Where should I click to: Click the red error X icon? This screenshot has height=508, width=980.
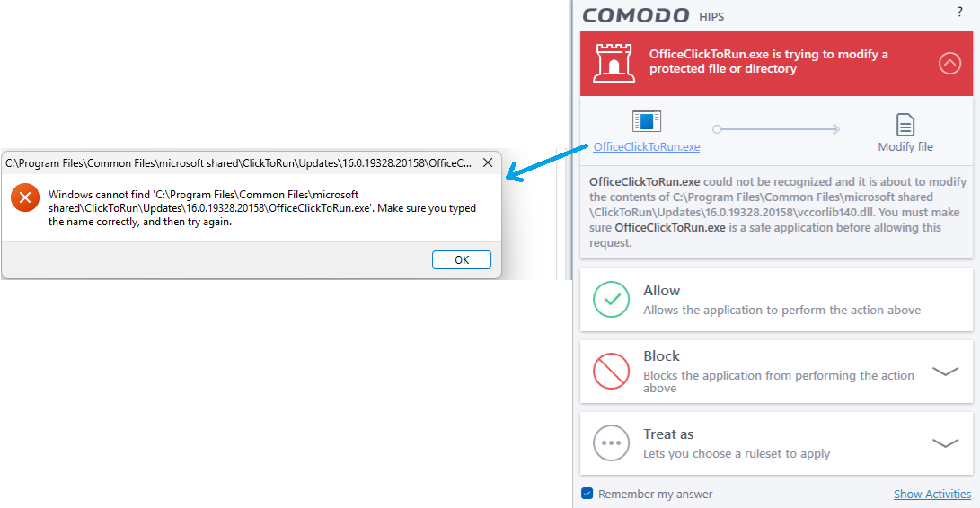[x=25, y=197]
